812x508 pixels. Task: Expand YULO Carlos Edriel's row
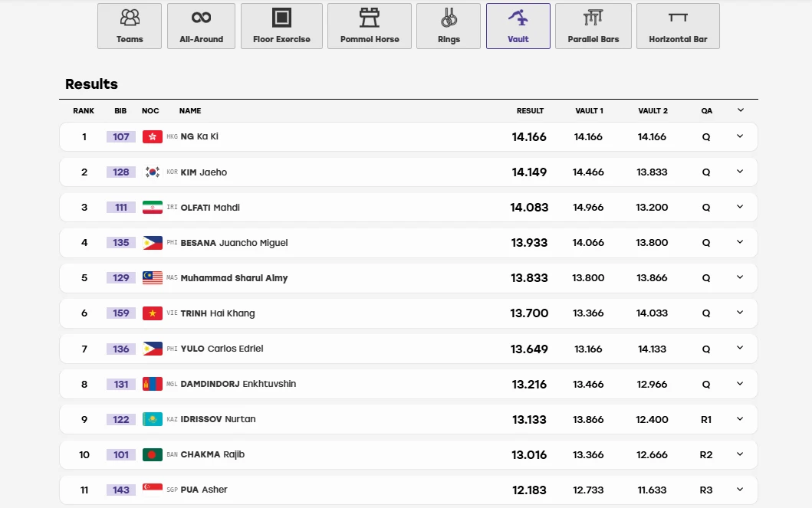[x=740, y=348]
